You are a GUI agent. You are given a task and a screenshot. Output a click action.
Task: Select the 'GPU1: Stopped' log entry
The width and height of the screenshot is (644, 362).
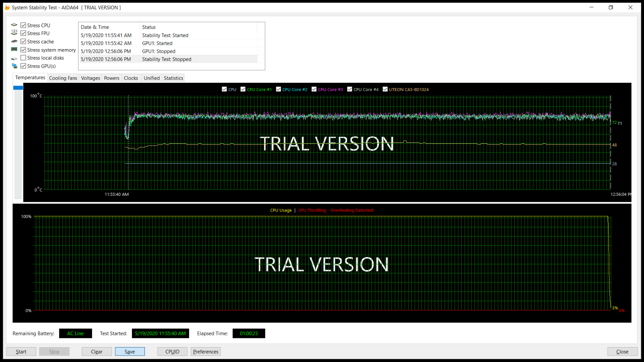[168, 51]
